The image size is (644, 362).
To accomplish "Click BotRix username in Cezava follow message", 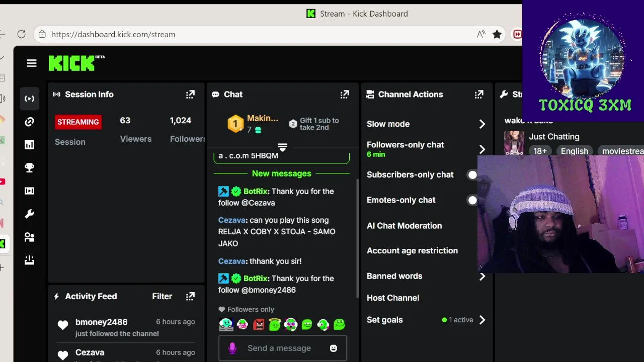I will click(256, 191).
